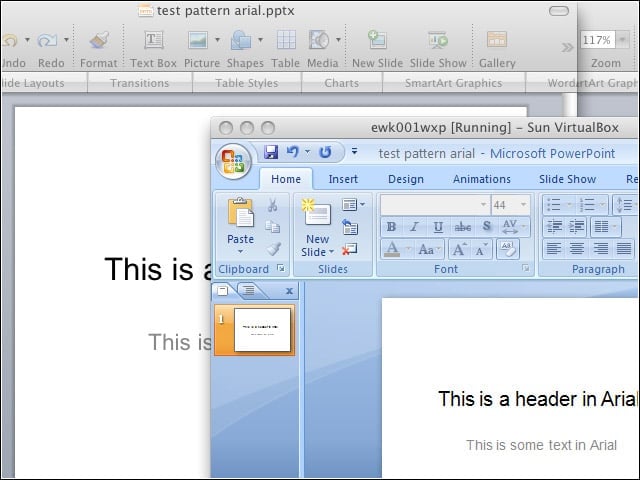The image size is (640, 480).
Task: Open Table Styles tab in Mac PowerPoint
Action: (x=247, y=83)
